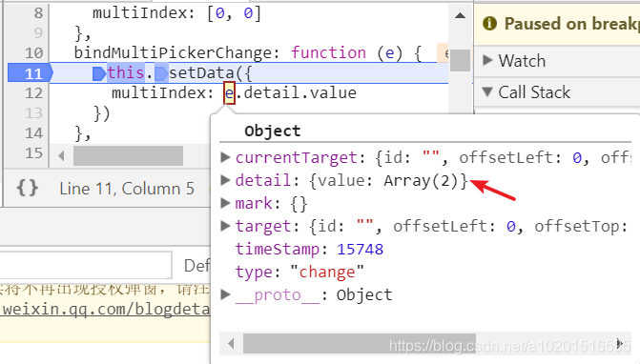Click the type value "change"
This screenshot has height=364, width=640.
[x=327, y=272]
